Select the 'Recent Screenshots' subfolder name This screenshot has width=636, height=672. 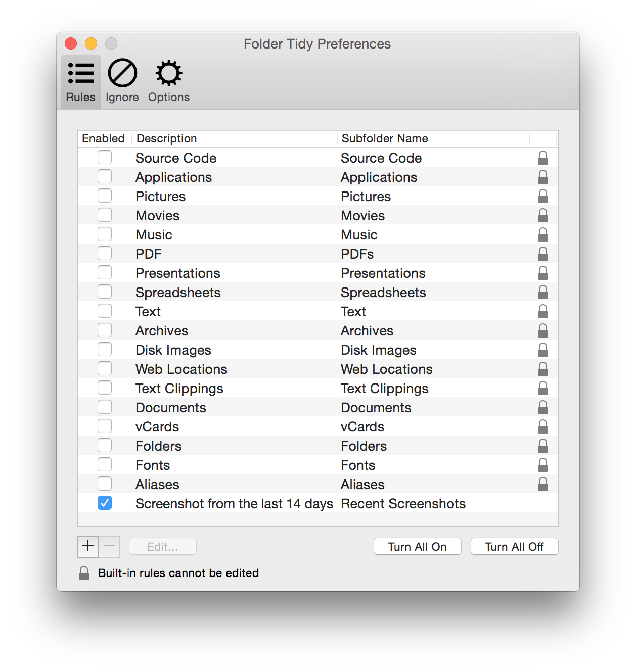[403, 504]
